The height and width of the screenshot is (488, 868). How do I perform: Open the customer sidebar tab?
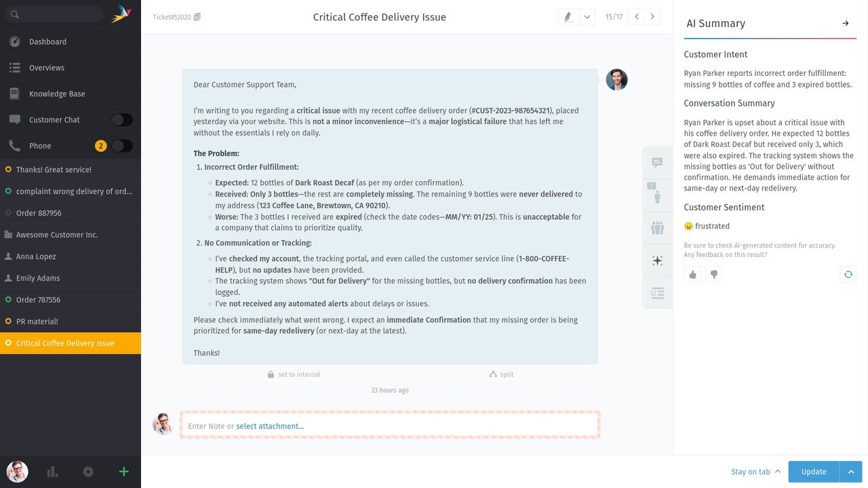(657, 195)
